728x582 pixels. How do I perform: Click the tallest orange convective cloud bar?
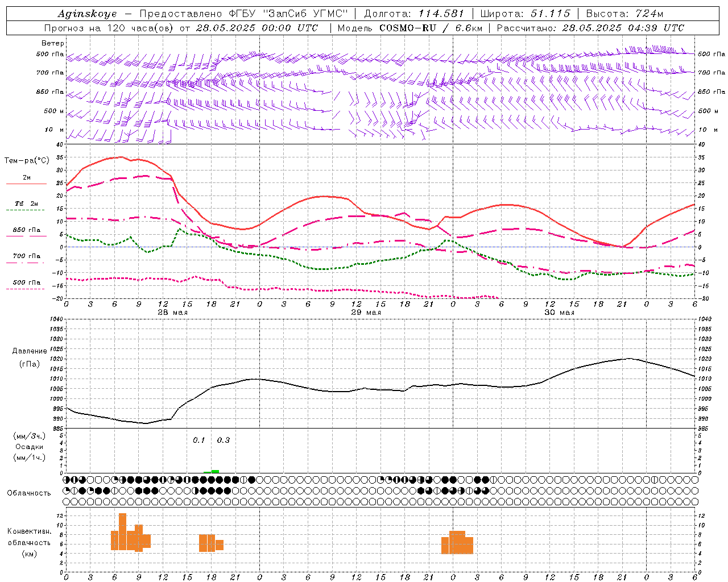(x=122, y=531)
